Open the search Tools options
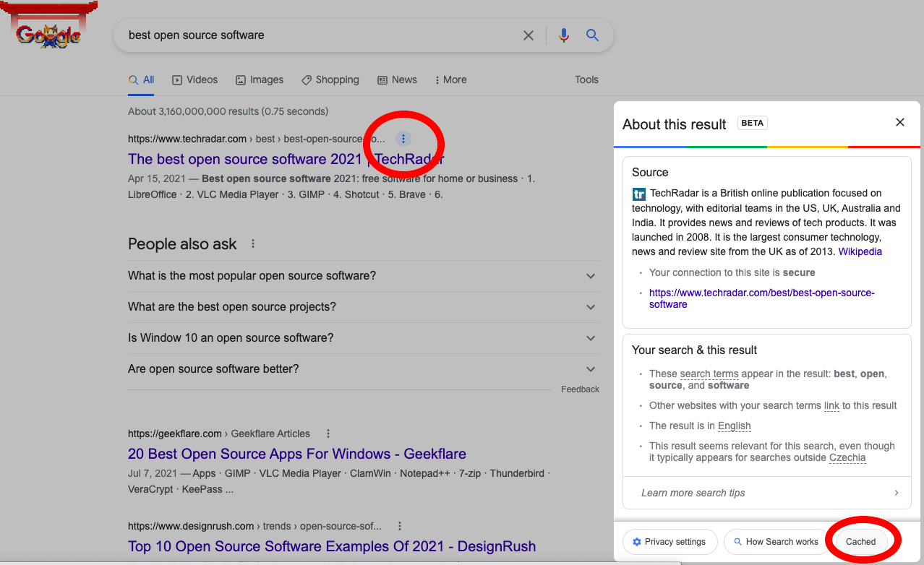This screenshot has width=924, height=565. click(x=586, y=80)
